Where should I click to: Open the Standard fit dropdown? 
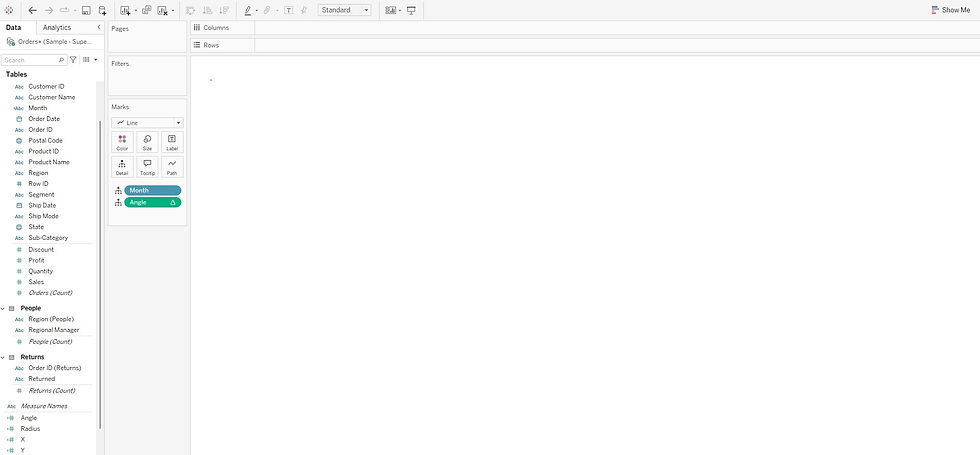(x=344, y=10)
